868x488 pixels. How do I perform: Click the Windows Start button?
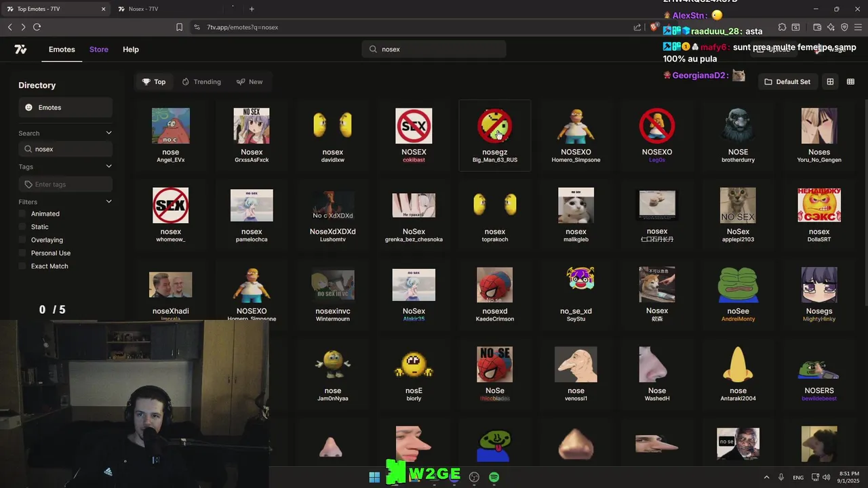coord(374,477)
